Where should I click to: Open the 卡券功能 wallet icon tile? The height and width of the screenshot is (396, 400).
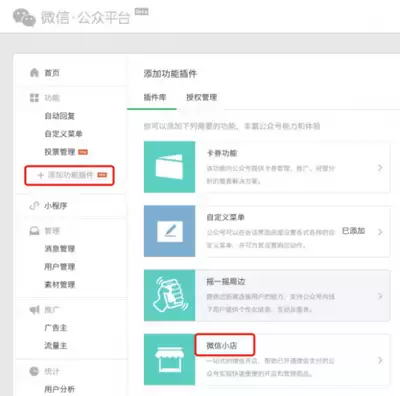(x=169, y=167)
